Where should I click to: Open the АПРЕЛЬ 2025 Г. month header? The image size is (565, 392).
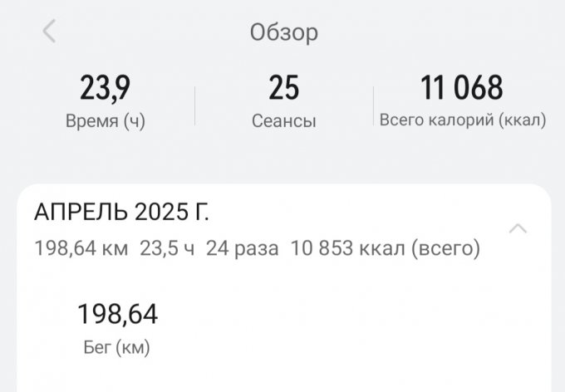point(121,212)
